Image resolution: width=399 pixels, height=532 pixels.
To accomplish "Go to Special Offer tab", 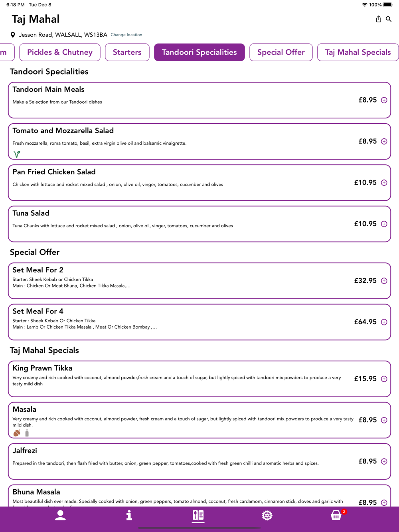I will 281,52.
